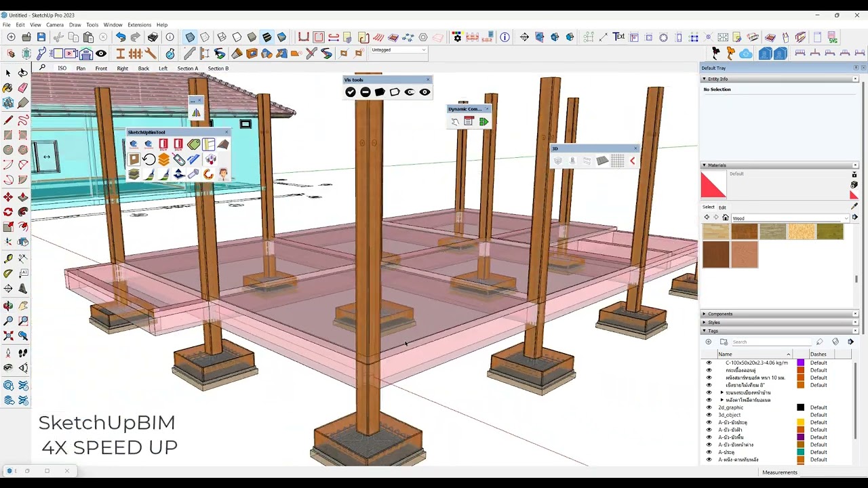The image size is (868, 488).
Task: Click the minus circle icon in Vis tools
Action: (366, 92)
